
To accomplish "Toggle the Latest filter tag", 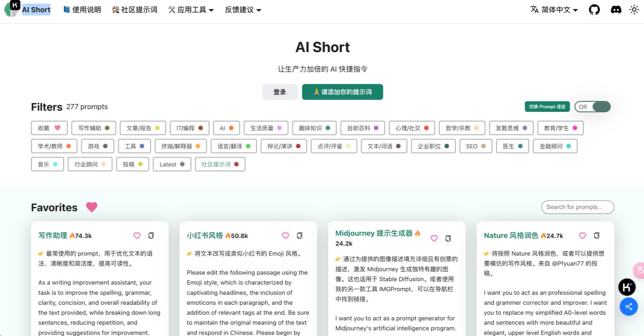I will (x=172, y=164).
